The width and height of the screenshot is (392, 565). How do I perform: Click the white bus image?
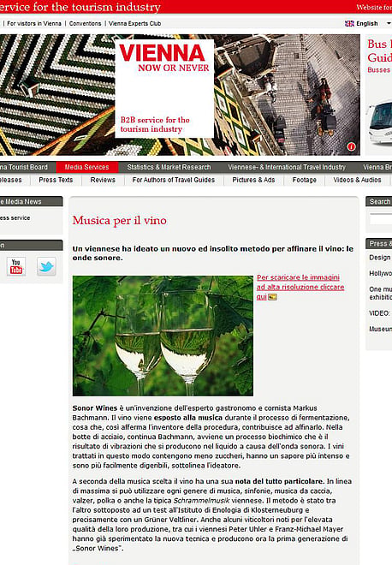[x=379, y=122]
